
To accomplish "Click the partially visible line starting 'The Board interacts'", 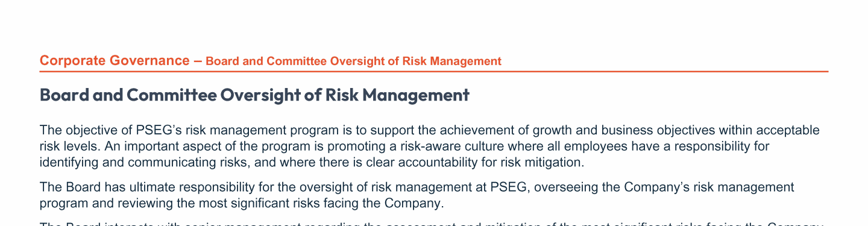I will (431, 223).
